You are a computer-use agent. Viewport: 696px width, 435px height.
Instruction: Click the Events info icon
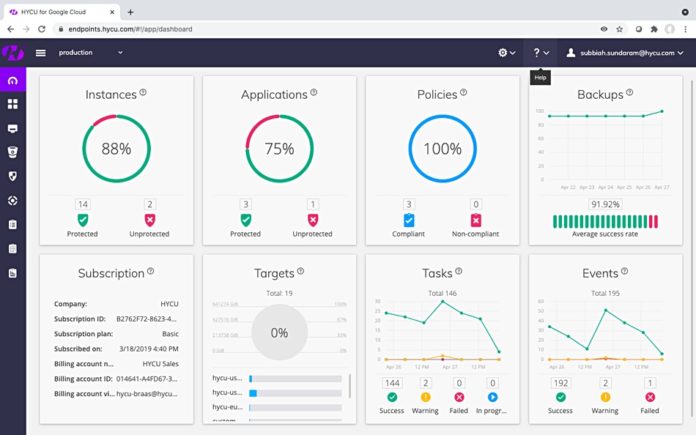click(x=625, y=271)
